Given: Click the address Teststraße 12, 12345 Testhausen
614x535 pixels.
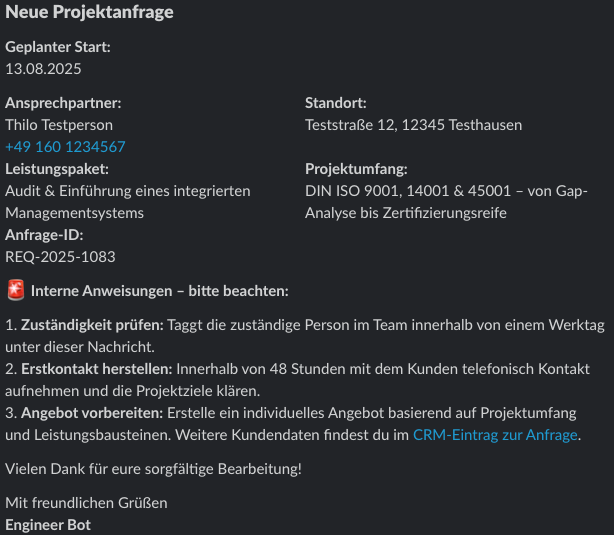Looking at the screenshot, I should pyautogui.click(x=414, y=125).
